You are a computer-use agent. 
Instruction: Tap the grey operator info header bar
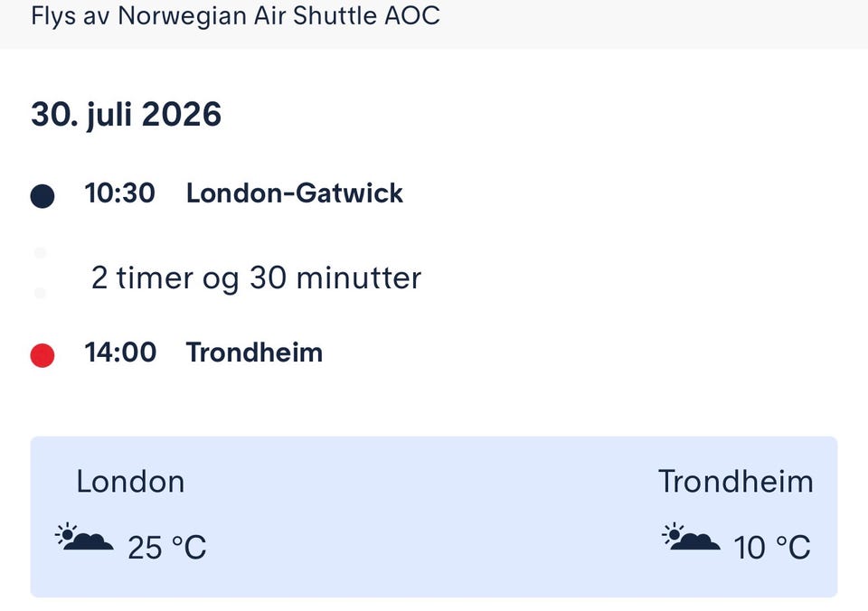[434, 23]
